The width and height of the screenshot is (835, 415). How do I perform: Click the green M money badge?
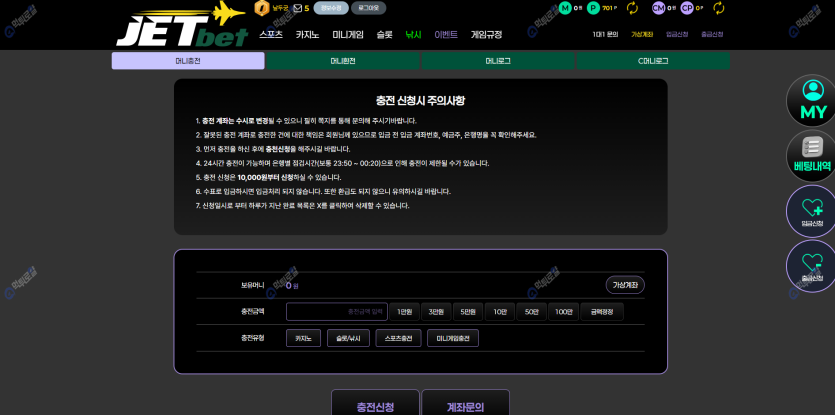565,8
